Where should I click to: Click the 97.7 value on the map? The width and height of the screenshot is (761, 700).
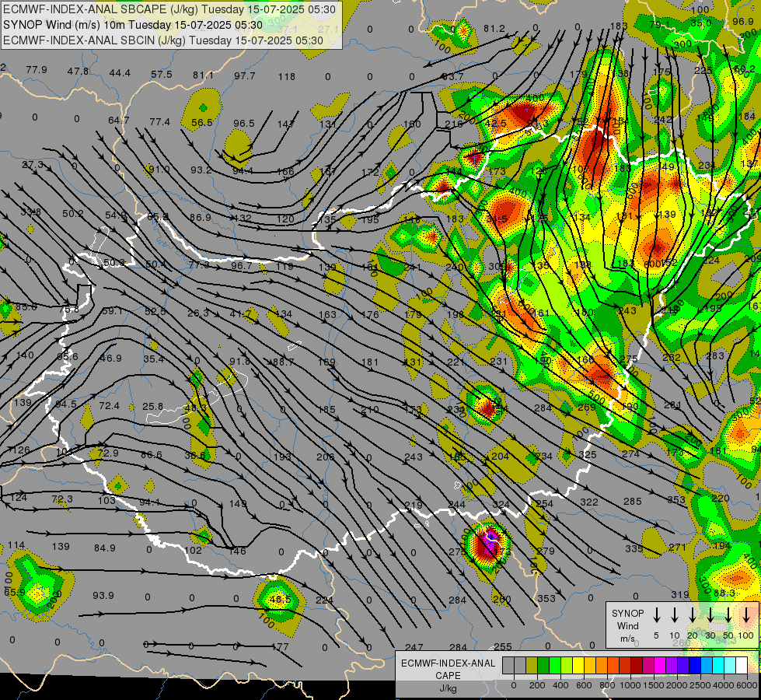pyautogui.click(x=245, y=75)
